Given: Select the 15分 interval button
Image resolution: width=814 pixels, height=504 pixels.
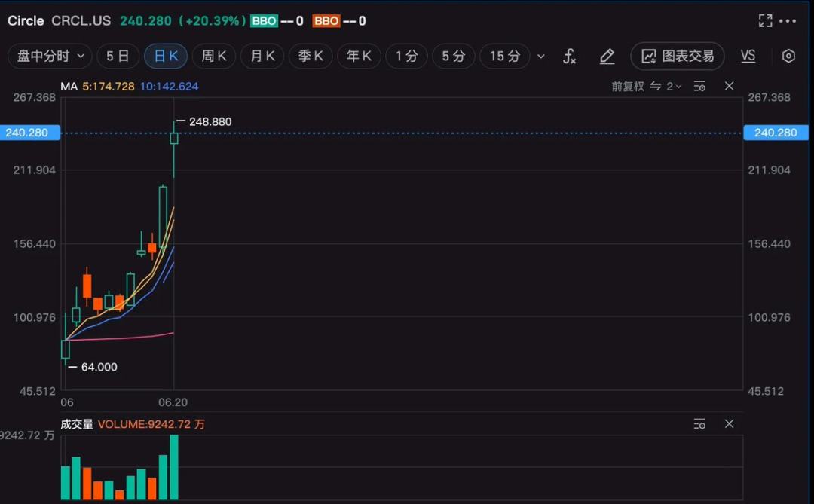Looking at the screenshot, I should (x=505, y=57).
